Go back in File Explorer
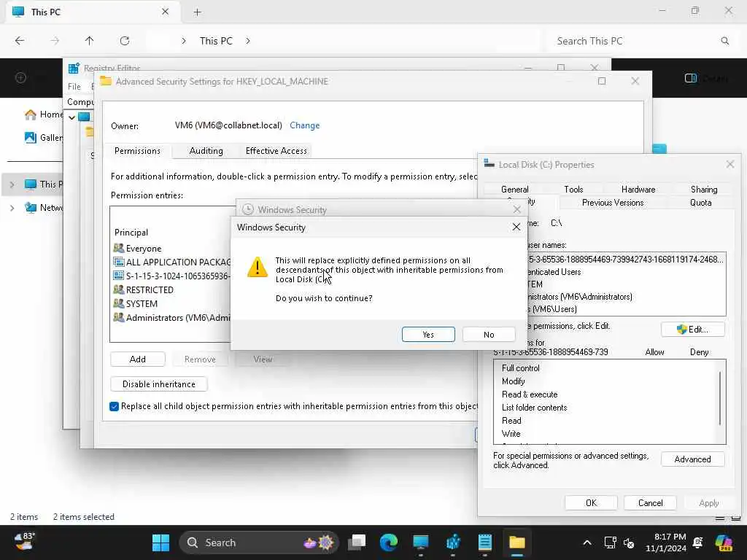This screenshot has width=747, height=560. tap(20, 41)
